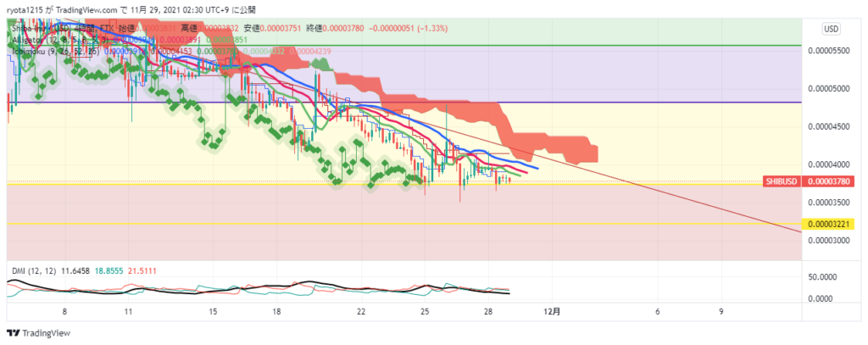
Task: Click the yellow 0.00003221 price label
Action: [830, 225]
